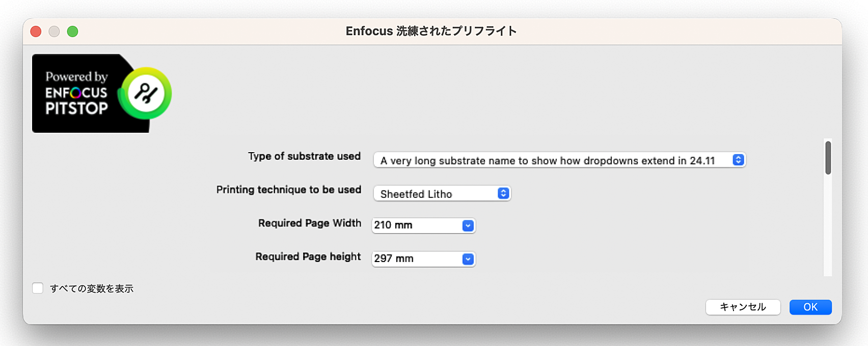The image size is (868, 346).
Task: Click the Enfocus PitStop logo
Action: tap(102, 93)
